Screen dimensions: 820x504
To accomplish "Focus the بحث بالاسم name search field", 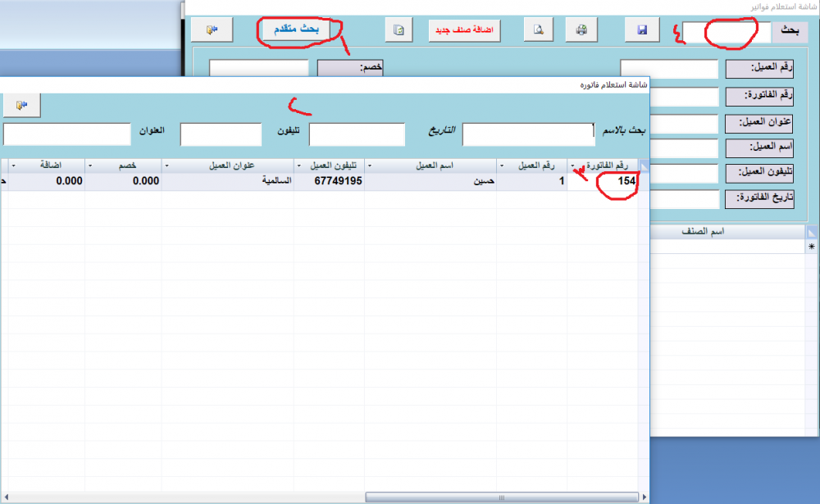I will pyautogui.click(x=528, y=134).
